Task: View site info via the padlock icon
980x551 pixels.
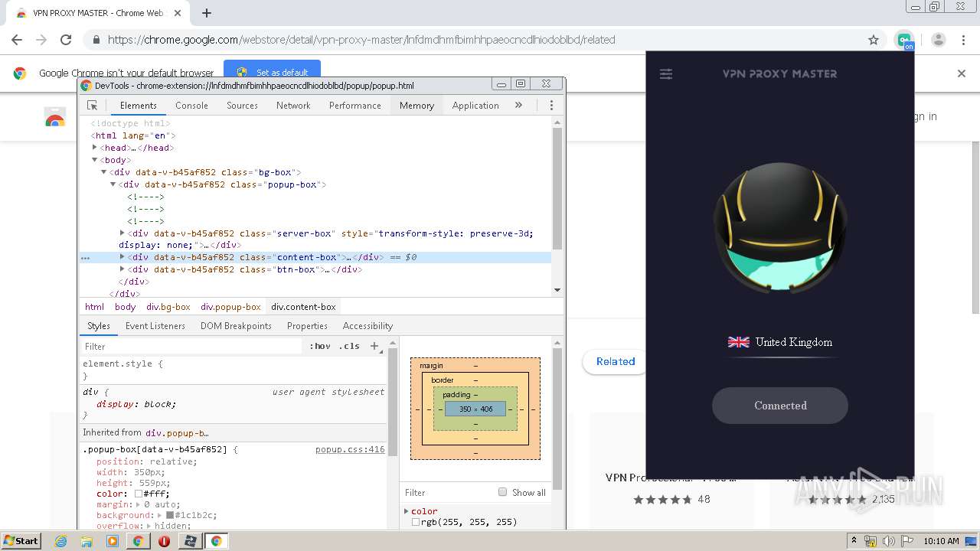Action: click(x=96, y=40)
